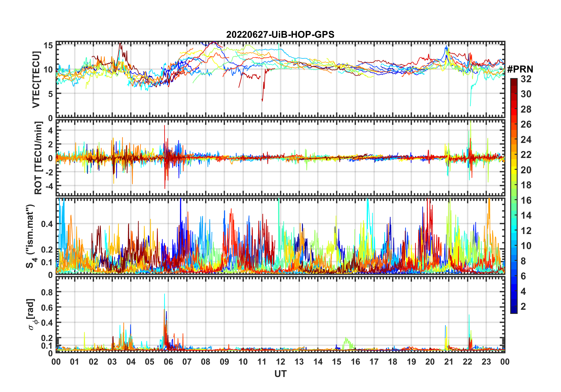
Task: Click x-axis tick label 22
Action: click(467, 362)
